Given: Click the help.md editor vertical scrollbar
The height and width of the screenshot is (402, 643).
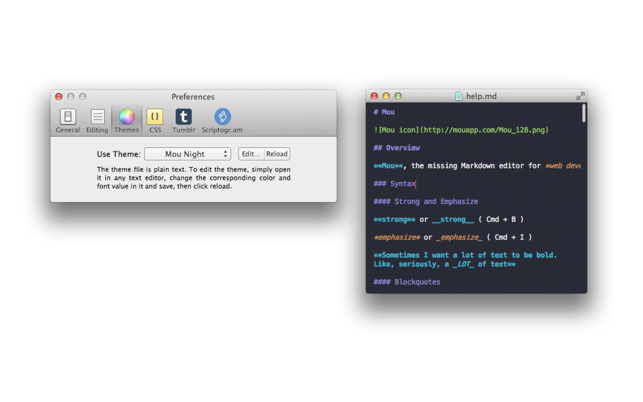Looking at the screenshot, I should [584, 114].
